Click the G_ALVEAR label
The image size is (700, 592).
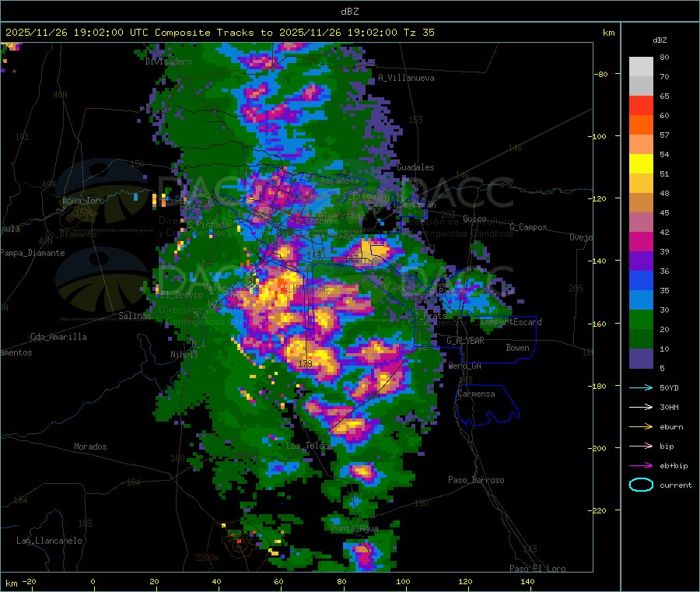point(465,341)
